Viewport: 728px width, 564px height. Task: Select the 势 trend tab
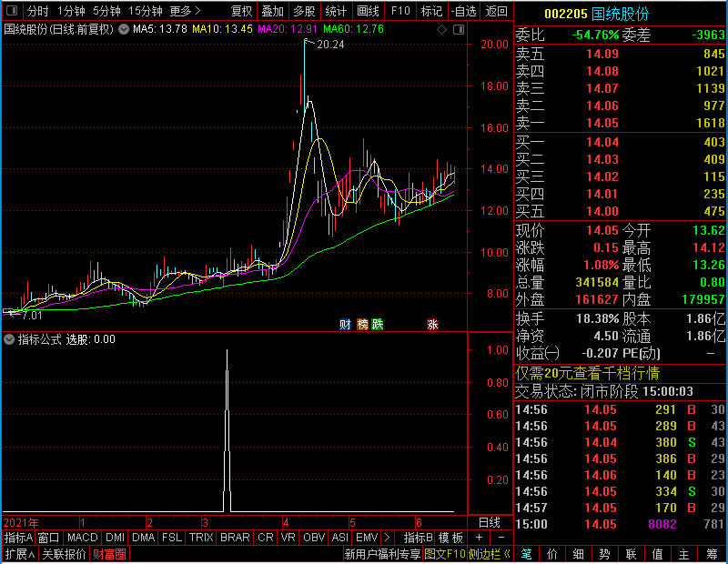pyautogui.click(x=604, y=554)
